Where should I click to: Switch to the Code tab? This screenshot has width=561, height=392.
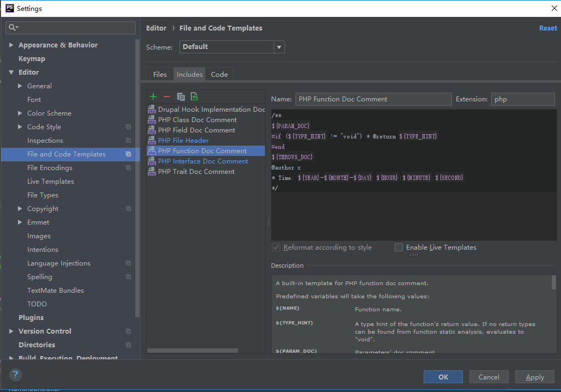(219, 74)
